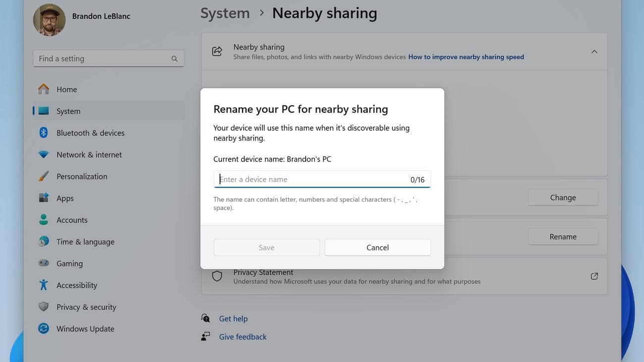Save the new device name
Image resolution: width=644 pixels, height=362 pixels.
coord(266,247)
